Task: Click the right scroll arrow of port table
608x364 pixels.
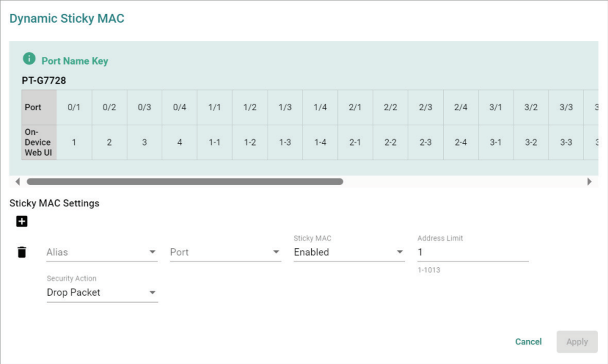Action: coord(589,182)
